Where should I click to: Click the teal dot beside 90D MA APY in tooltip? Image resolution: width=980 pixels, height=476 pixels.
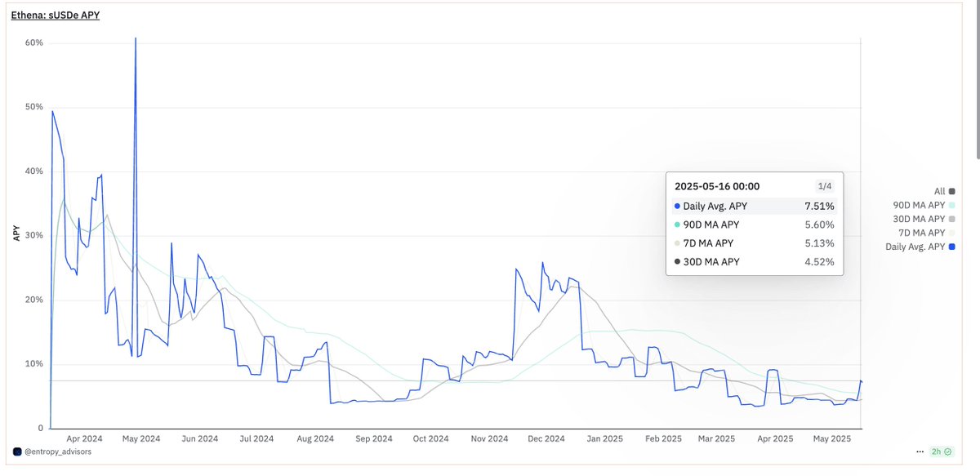[x=677, y=225]
